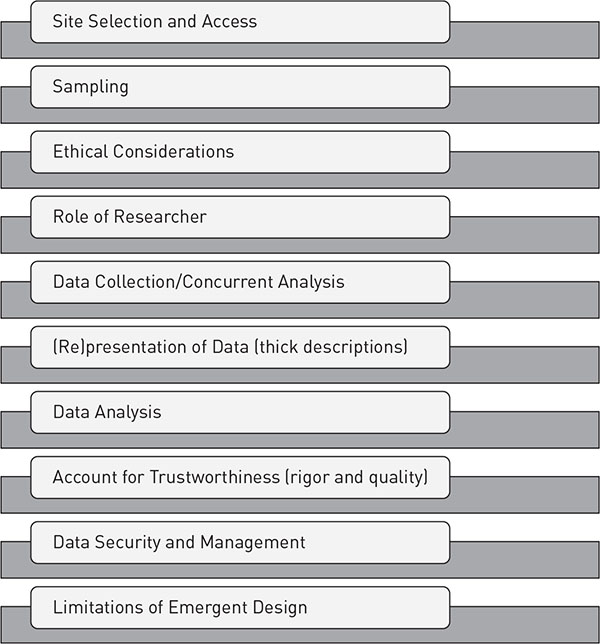Click gray bar right of Data Analysis box
The width and height of the screenshot is (600, 644).
[524, 430]
